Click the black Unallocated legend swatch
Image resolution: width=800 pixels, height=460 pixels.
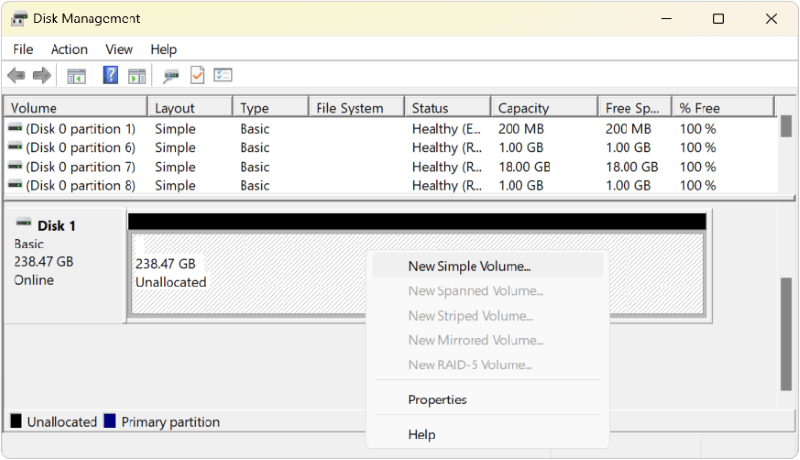point(16,422)
